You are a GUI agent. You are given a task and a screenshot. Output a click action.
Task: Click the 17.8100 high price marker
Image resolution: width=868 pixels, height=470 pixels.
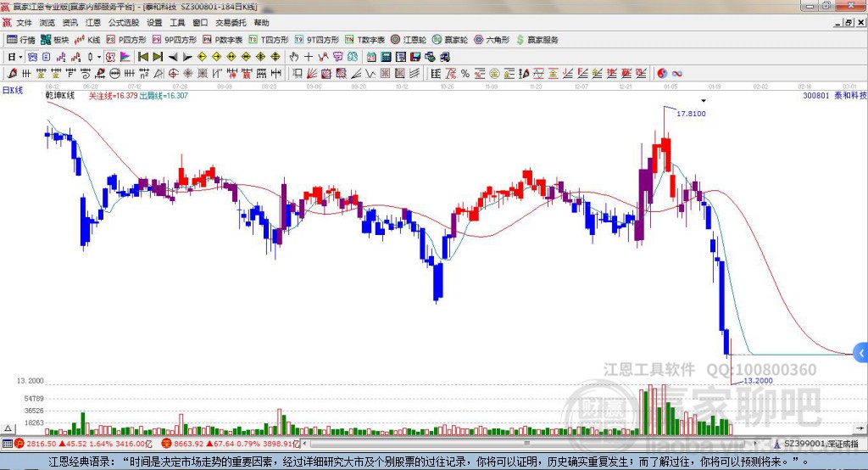click(x=691, y=114)
